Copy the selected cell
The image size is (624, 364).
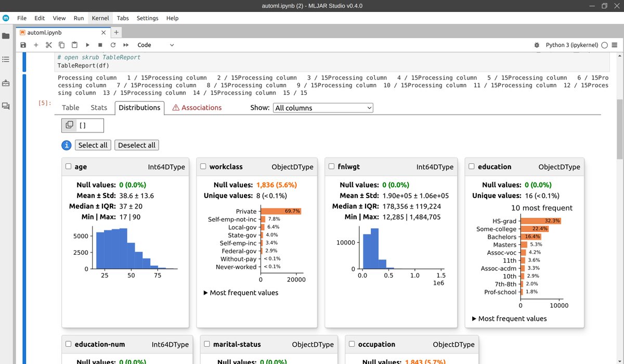point(61,45)
